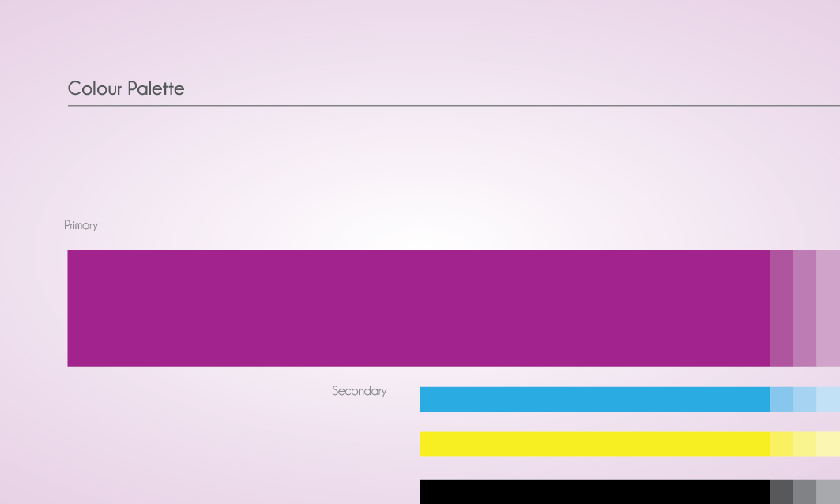This screenshot has width=840, height=504.
Task: Click the main black secondary bar
Action: 595,491
